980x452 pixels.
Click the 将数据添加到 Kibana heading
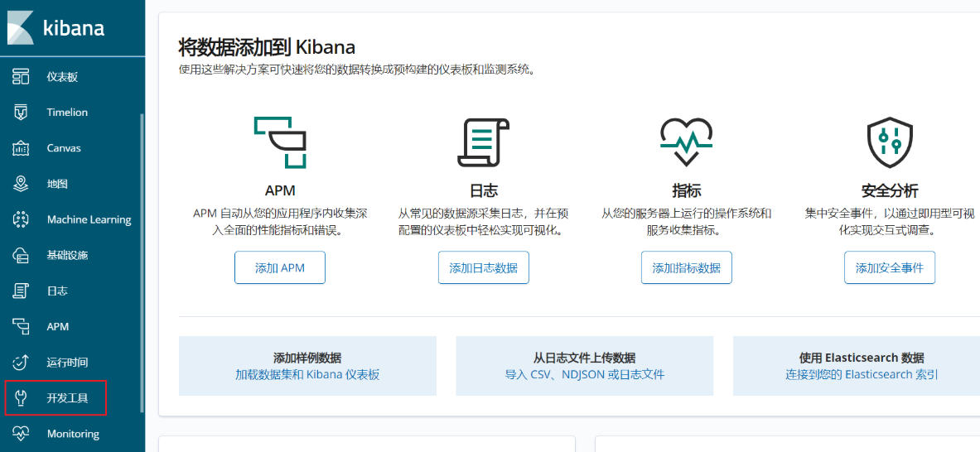pos(267,47)
